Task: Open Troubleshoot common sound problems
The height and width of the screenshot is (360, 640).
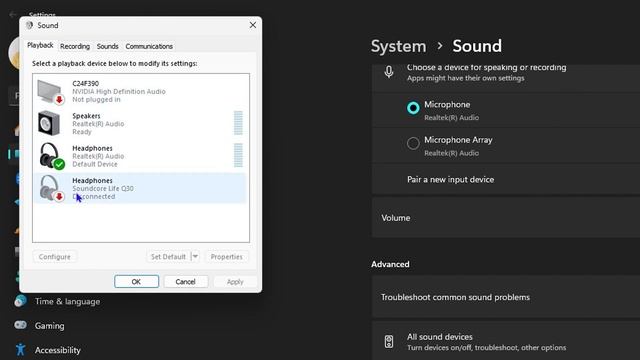Action: [x=506, y=297]
